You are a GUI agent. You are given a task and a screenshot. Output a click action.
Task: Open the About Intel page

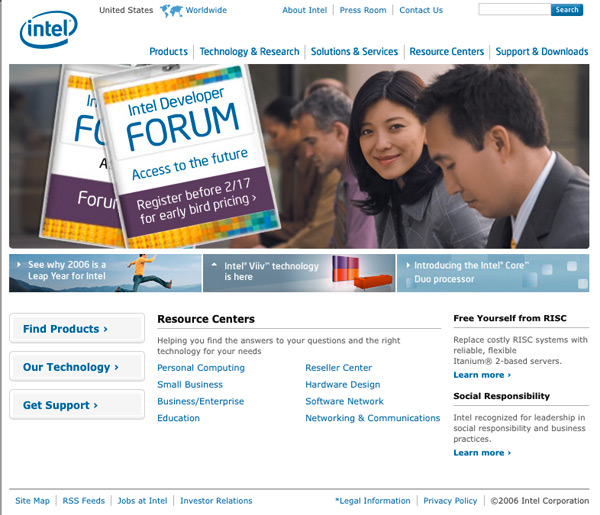(305, 10)
